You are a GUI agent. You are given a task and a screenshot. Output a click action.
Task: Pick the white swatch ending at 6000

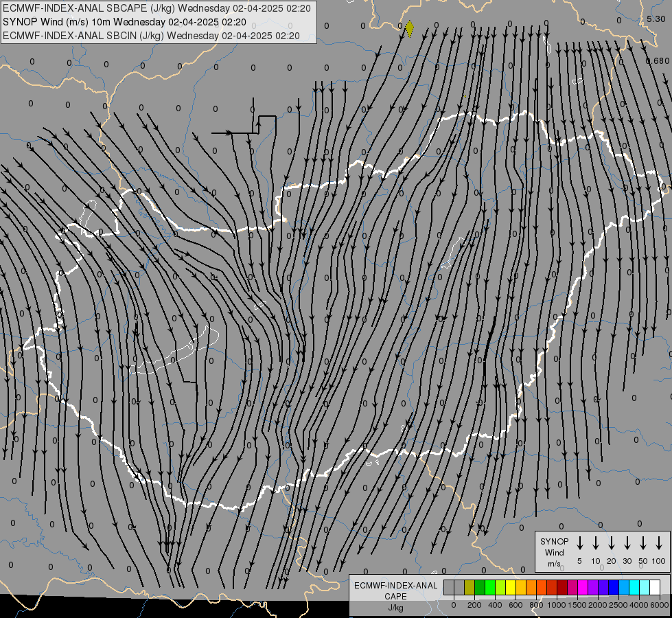[655, 587]
